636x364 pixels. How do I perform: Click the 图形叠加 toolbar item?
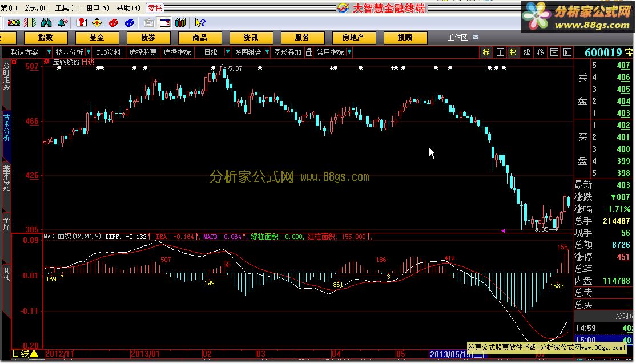[x=288, y=52]
